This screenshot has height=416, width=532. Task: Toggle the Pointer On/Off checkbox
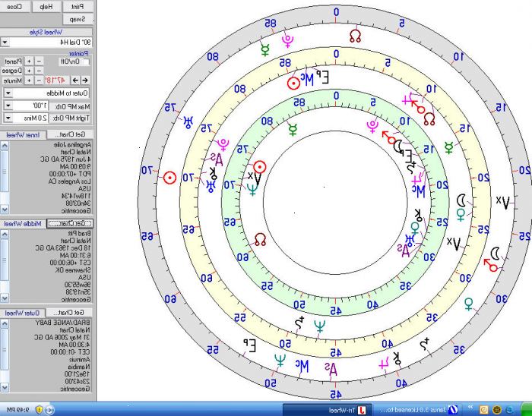[x=87, y=61]
